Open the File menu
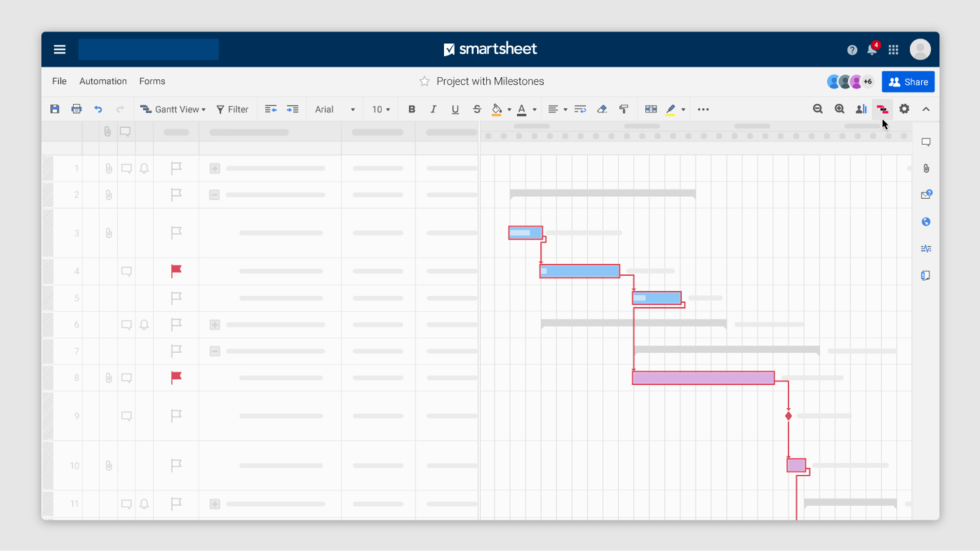980x551 pixels. pos(60,81)
